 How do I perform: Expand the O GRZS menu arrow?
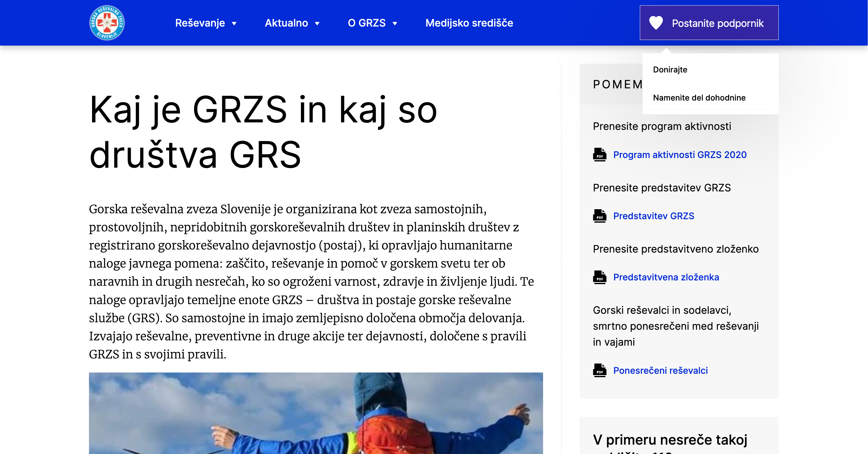395,23
